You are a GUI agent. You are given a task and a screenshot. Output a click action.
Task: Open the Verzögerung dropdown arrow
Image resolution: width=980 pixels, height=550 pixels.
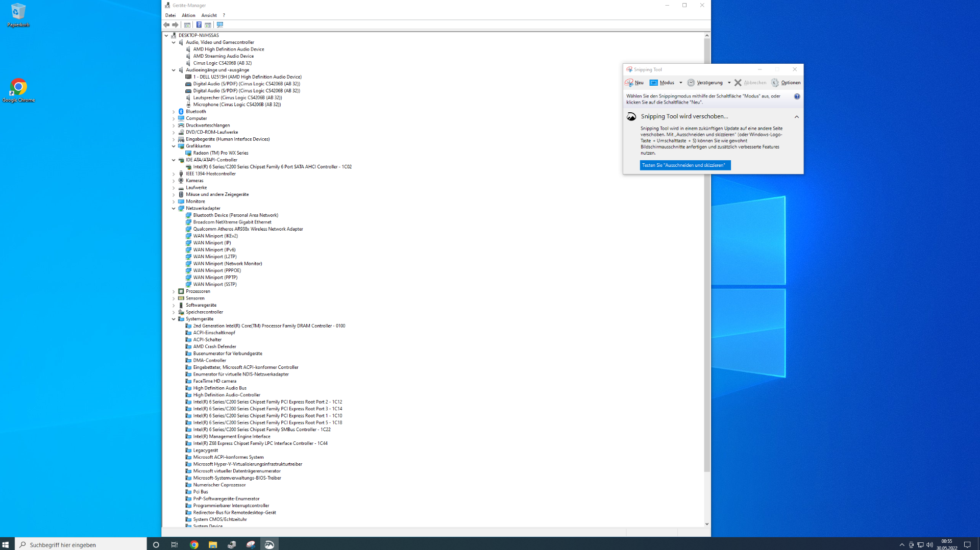click(x=729, y=83)
